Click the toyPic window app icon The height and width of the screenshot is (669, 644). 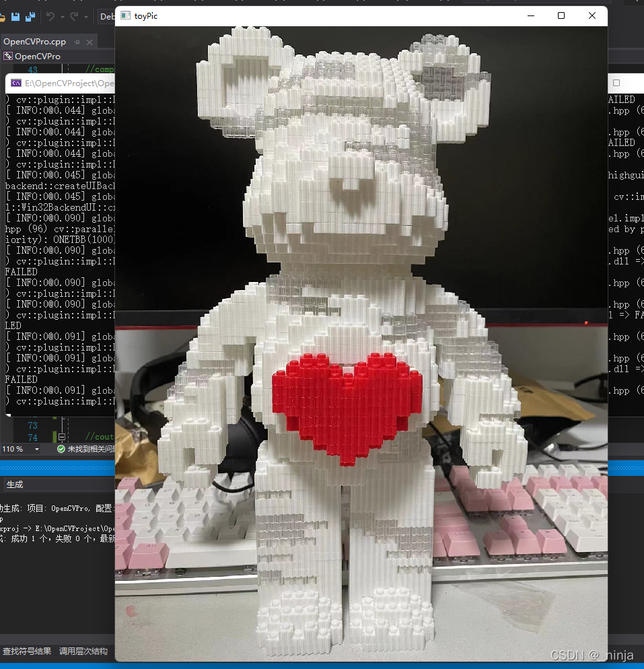(125, 15)
